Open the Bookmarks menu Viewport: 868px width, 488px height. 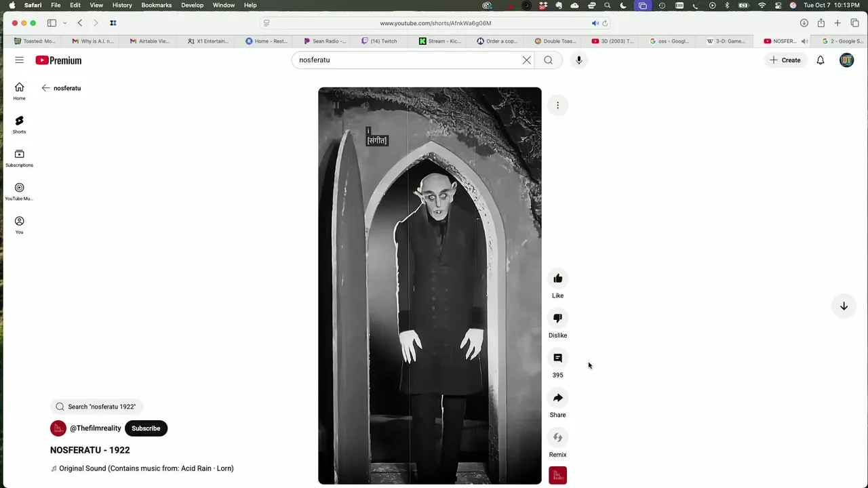pos(157,5)
